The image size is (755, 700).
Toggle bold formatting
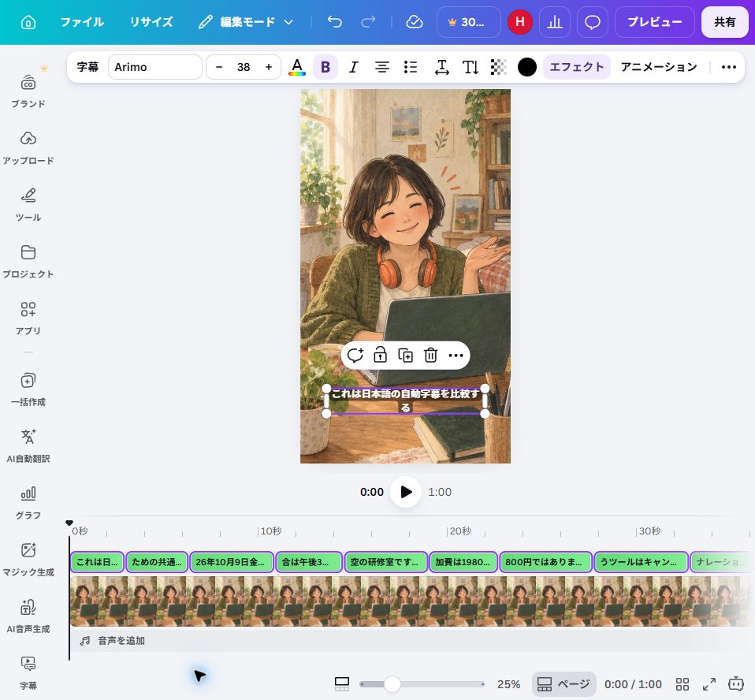325,67
